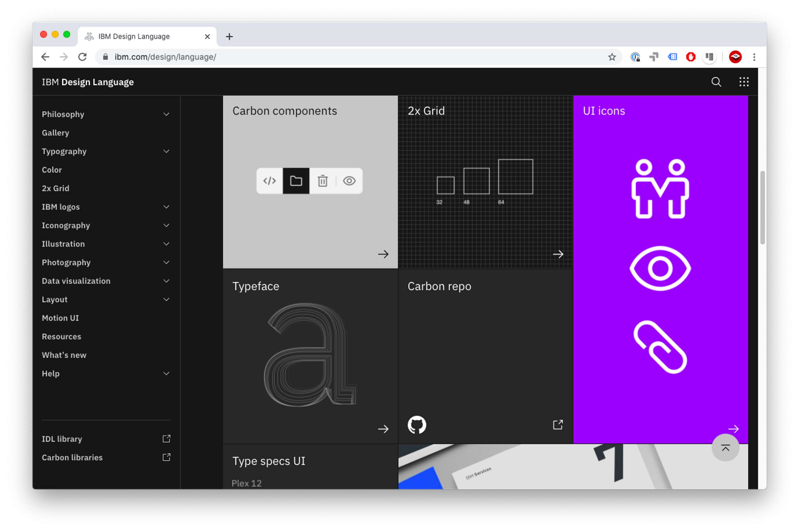Open the external link icon on Carbon repo

tap(558, 425)
